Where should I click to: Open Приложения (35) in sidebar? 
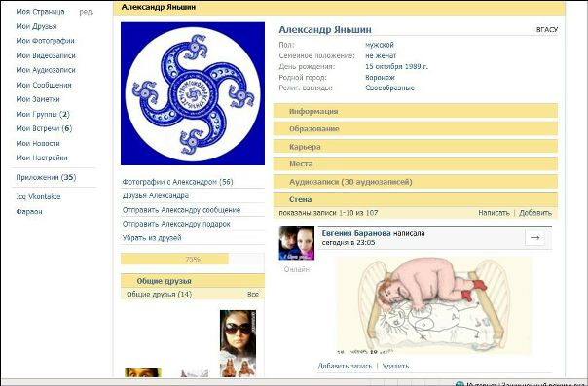coord(46,178)
